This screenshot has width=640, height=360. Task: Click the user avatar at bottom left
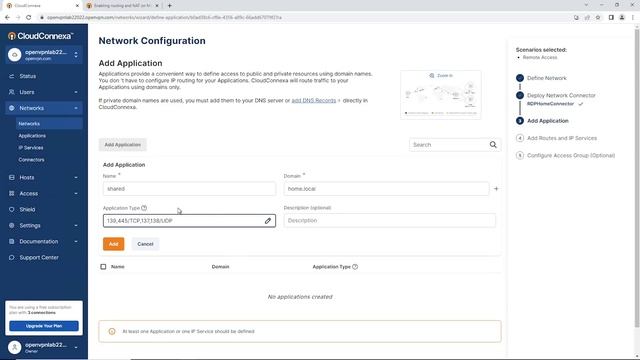(15, 347)
